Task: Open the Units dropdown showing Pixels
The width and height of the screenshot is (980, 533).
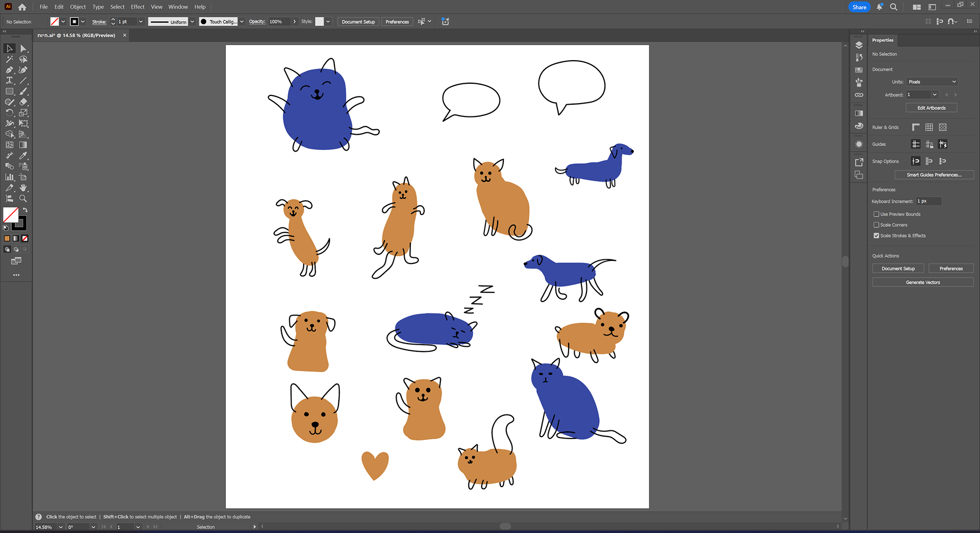Action: [x=932, y=82]
